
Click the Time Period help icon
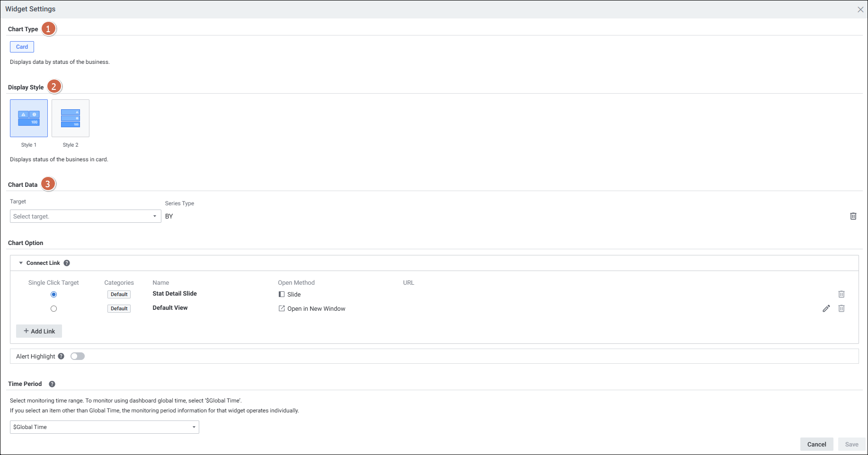52,384
